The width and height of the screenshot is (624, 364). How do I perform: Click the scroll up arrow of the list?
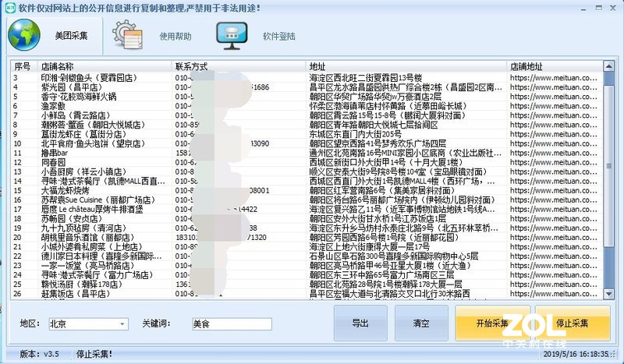point(608,66)
